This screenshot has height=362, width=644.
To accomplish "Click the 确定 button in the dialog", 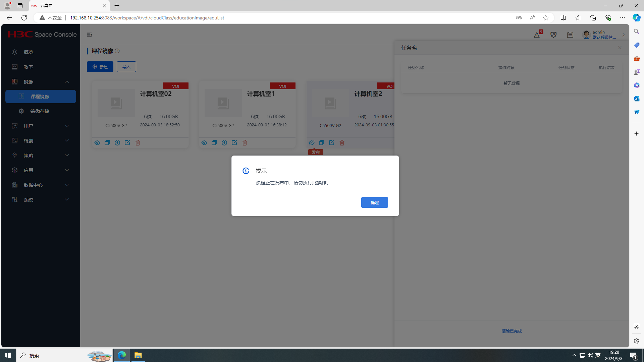I will [374, 202].
